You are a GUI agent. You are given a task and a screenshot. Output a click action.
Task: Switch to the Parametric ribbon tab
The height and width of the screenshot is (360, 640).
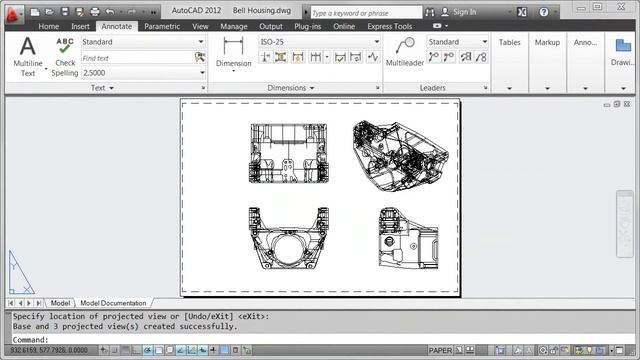(x=162, y=26)
